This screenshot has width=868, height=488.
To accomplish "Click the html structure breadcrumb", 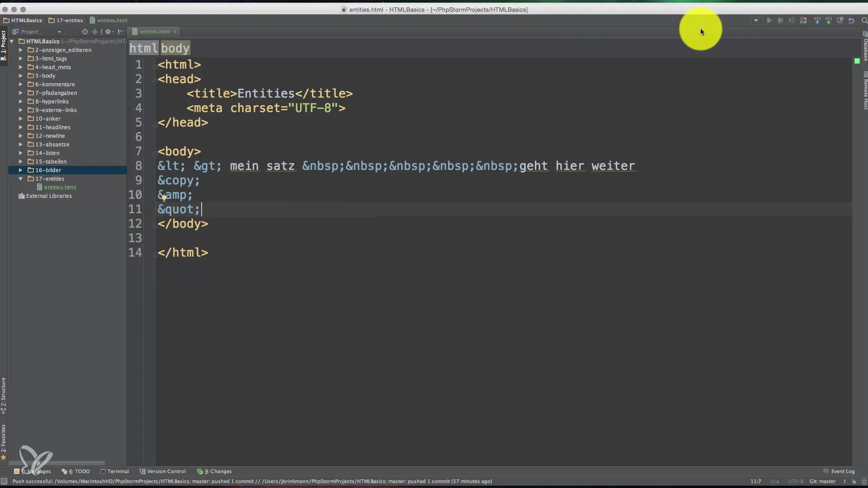I will pyautogui.click(x=144, y=48).
